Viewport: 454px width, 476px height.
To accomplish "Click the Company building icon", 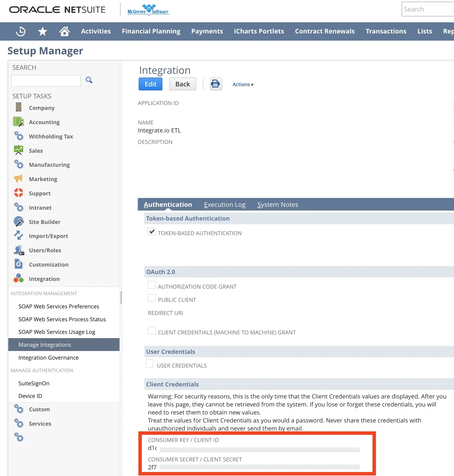I will point(19,107).
